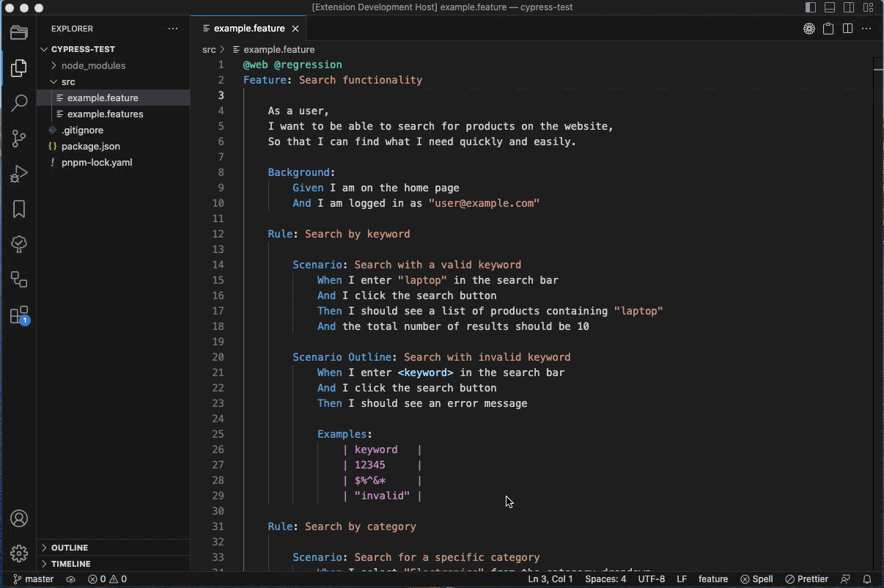Click the master branch indicator
Viewport: 884px width, 588px height.
click(33, 579)
